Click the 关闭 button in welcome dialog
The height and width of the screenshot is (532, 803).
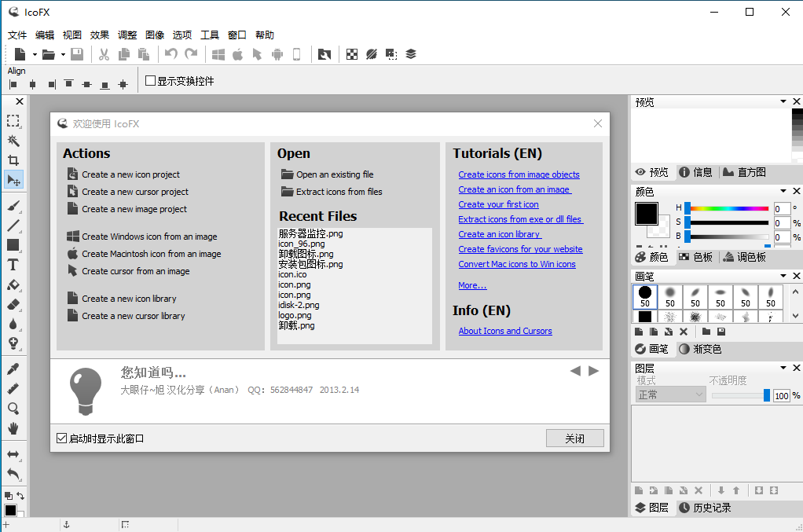[x=574, y=438]
